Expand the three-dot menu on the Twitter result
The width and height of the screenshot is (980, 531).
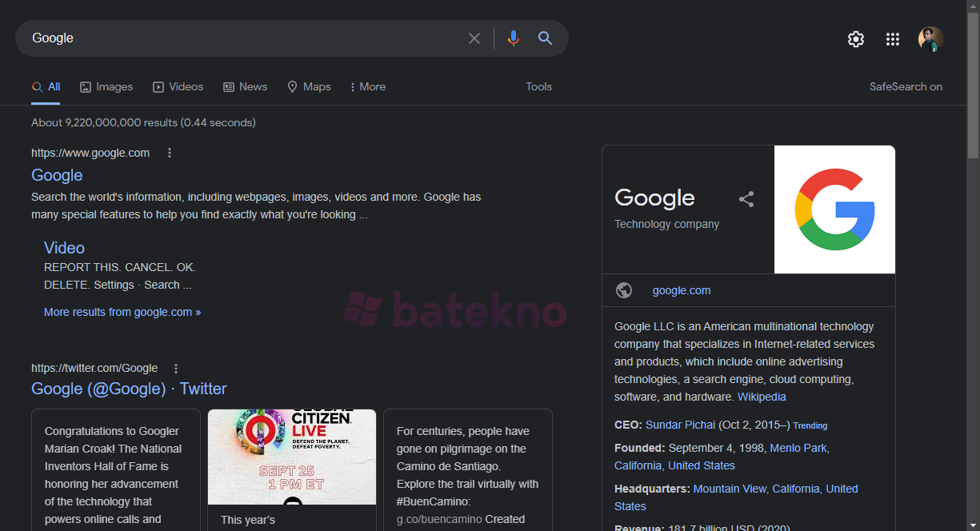(x=175, y=368)
